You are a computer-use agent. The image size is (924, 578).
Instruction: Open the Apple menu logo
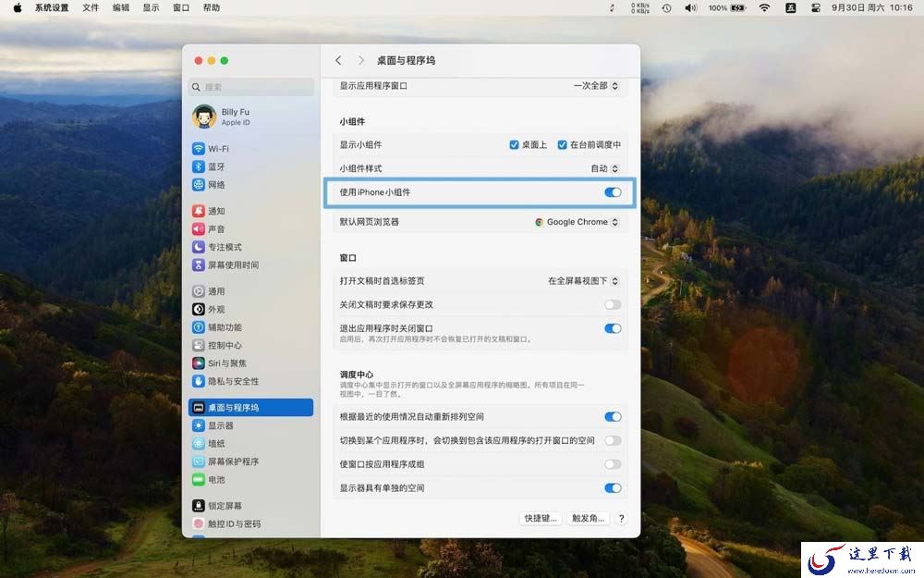coord(17,7)
